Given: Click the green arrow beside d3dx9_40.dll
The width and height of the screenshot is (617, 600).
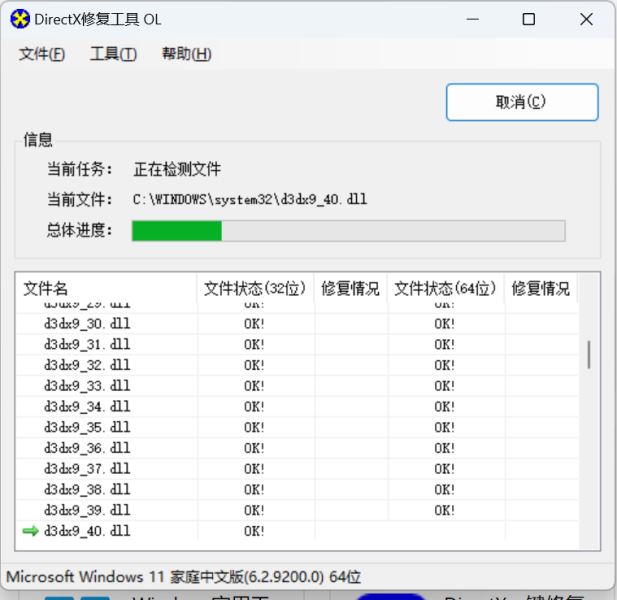Looking at the screenshot, I should coord(31,531).
